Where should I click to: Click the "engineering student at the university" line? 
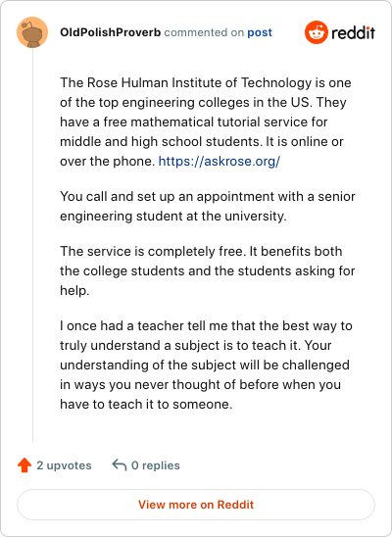coord(173,217)
